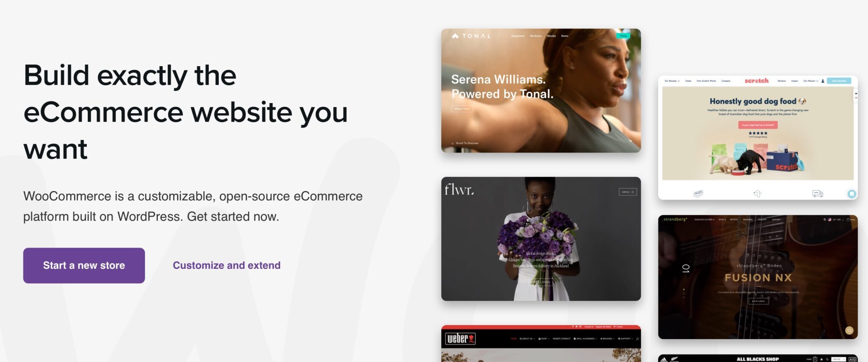Image resolution: width=868 pixels, height=362 pixels.
Task: Click the shopping bag icon on Strandberg
Action: (x=848, y=220)
